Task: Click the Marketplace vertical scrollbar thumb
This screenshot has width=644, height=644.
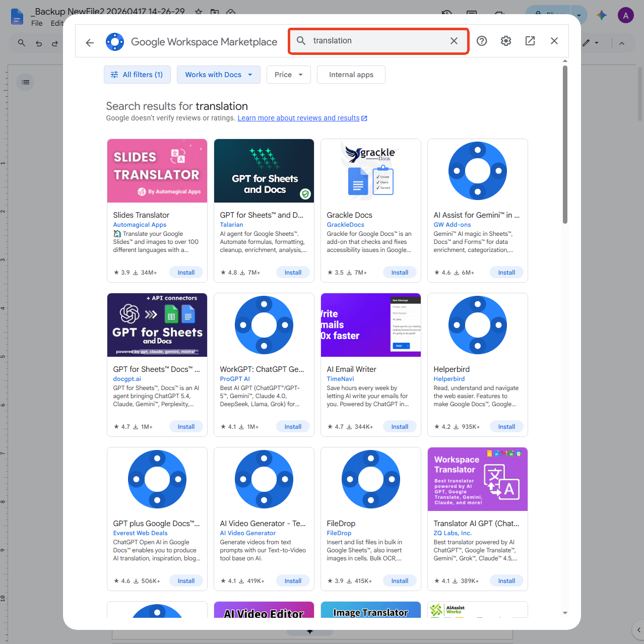Action: 565,144
